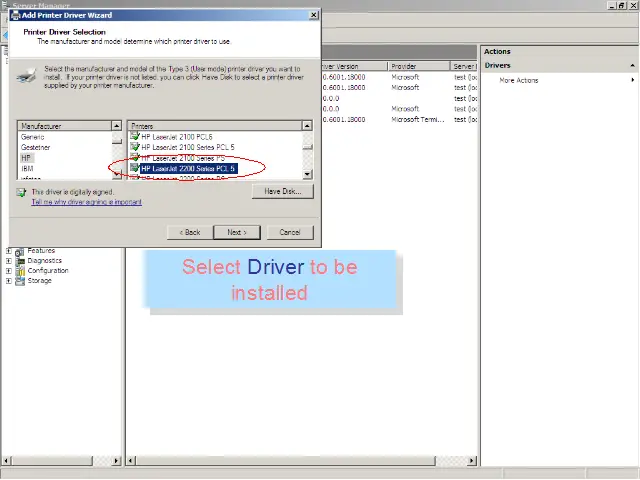
Task: Select Generic in Manufacturer list
Action: pyautogui.click(x=33, y=137)
